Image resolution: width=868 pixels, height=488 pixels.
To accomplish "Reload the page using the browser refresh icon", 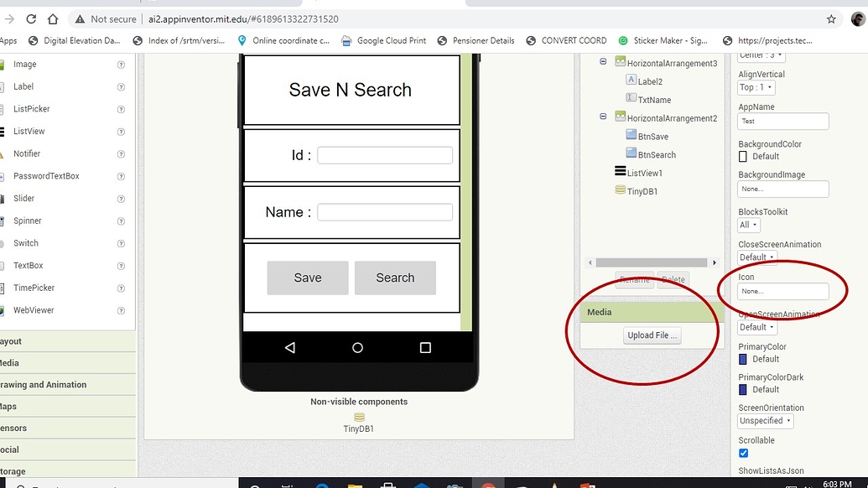I will 30,17.
